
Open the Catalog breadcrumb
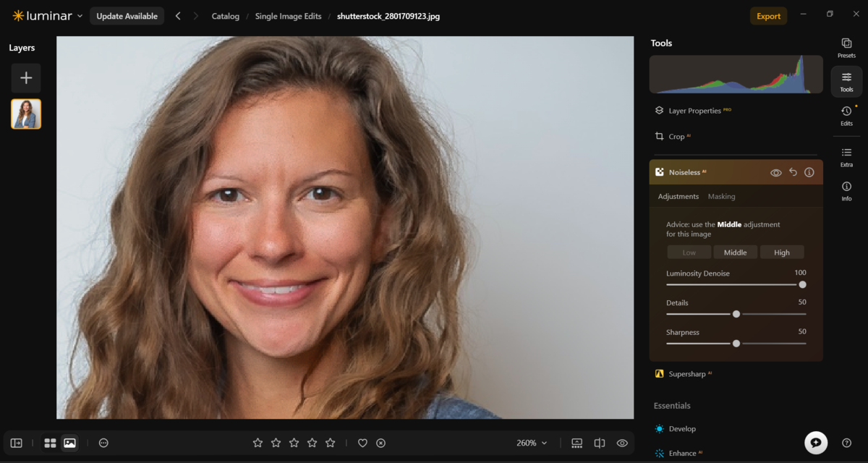click(x=226, y=16)
